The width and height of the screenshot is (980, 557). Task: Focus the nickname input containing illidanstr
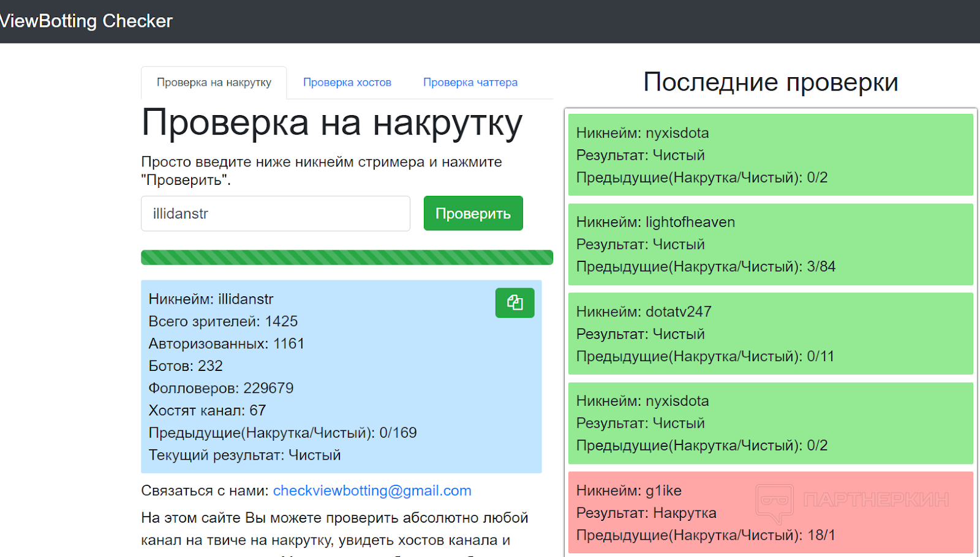click(276, 213)
